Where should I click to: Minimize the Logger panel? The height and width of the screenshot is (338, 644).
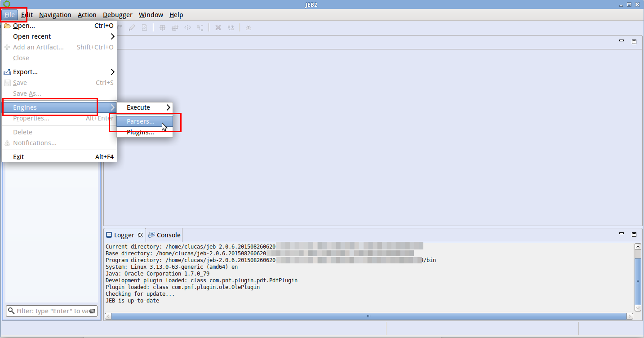622,234
